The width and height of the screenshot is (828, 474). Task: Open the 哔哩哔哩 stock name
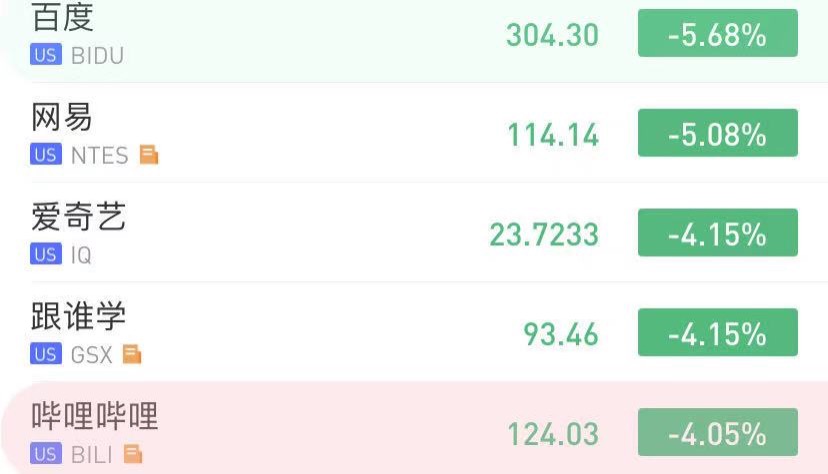pyautogui.click(x=95, y=416)
